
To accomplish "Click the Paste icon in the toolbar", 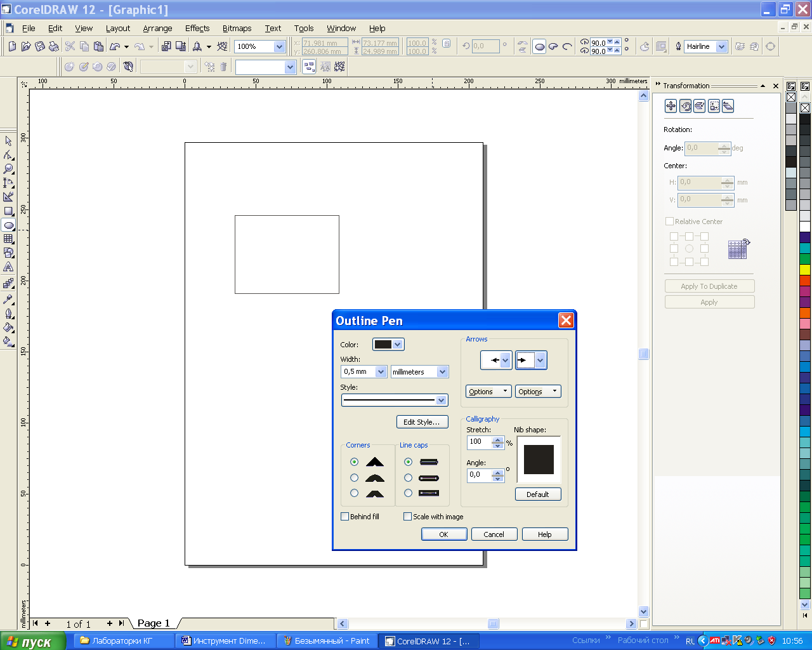I will point(98,46).
